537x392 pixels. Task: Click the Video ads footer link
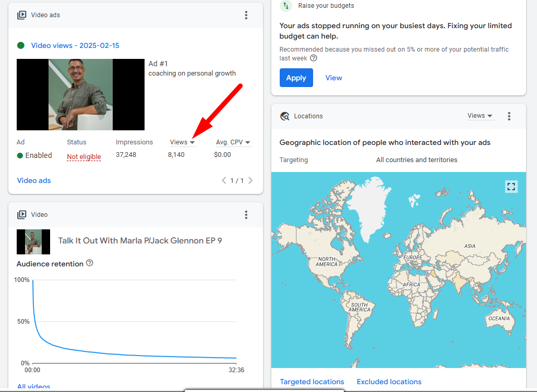pyautogui.click(x=34, y=180)
